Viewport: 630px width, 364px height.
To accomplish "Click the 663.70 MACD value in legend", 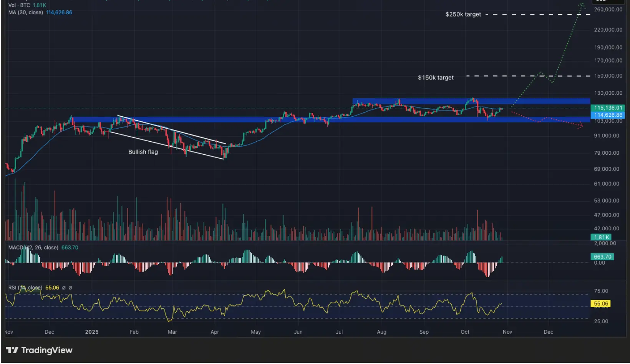I will [70, 248].
